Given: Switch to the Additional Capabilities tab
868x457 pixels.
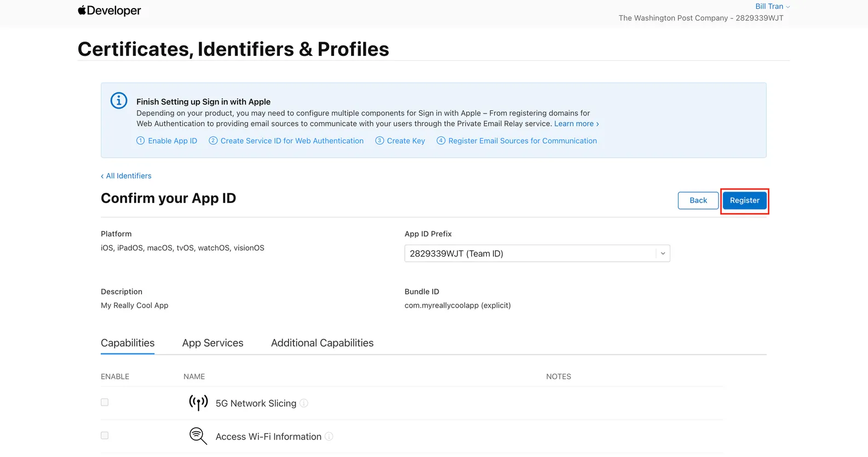Looking at the screenshot, I should [x=323, y=343].
